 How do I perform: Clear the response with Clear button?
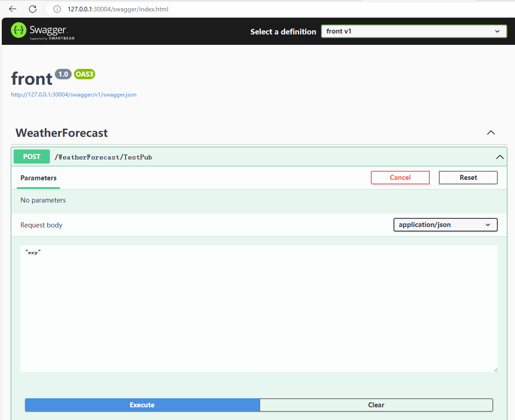pos(376,405)
